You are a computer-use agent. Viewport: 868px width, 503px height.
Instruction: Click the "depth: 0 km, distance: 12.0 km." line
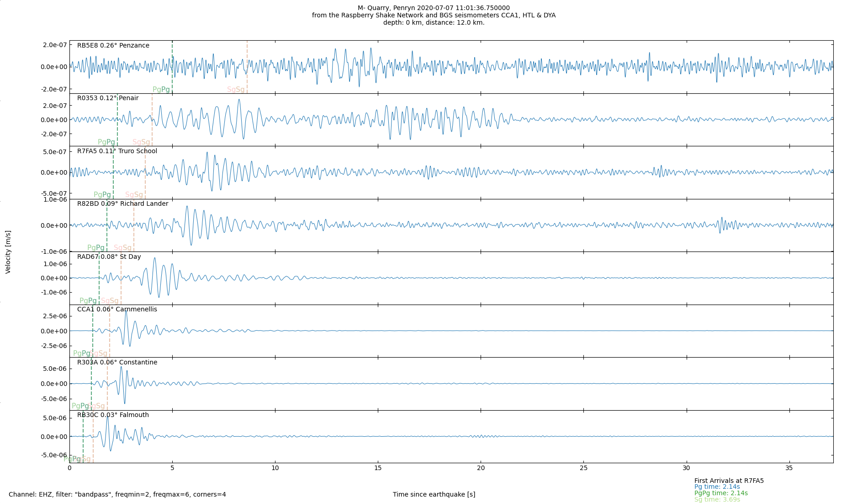pyautogui.click(x=434, y=22)
